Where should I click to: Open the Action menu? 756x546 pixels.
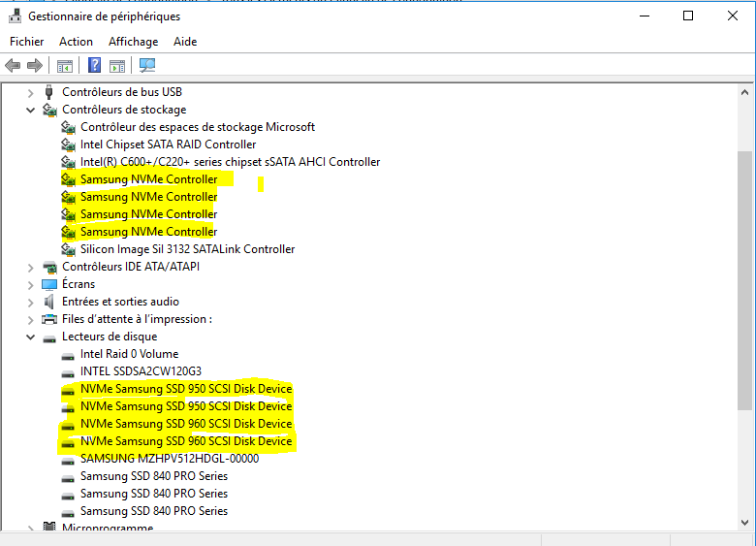76,42
